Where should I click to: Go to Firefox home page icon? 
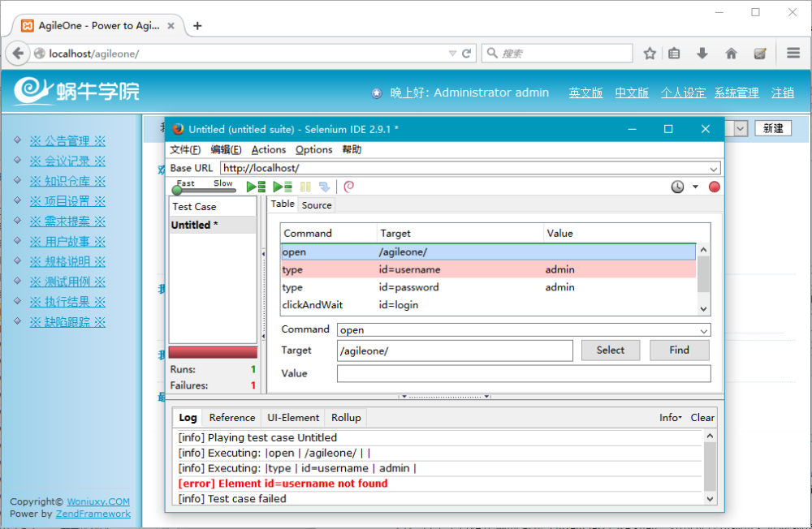[731, 54]
